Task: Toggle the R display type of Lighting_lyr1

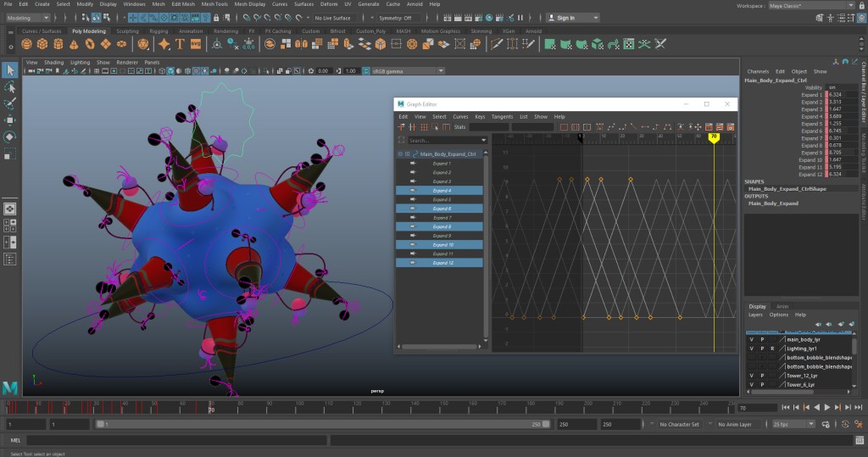Action: (772, 348)
